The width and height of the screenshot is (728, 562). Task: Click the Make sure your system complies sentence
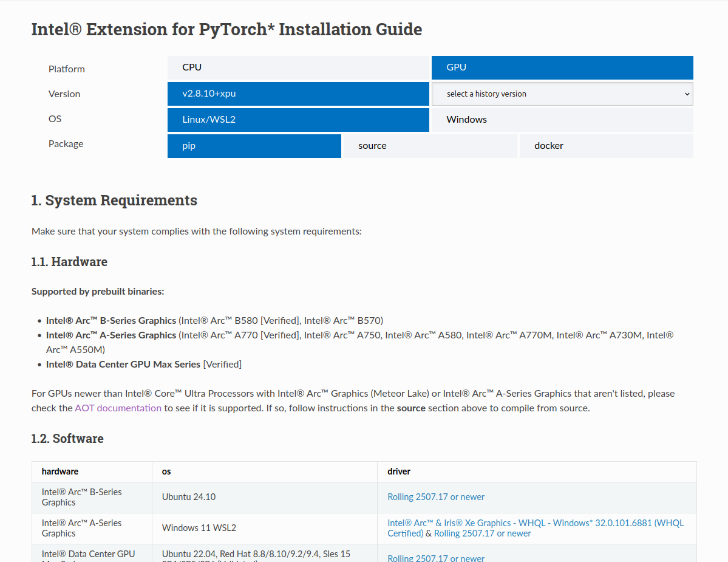196,231
